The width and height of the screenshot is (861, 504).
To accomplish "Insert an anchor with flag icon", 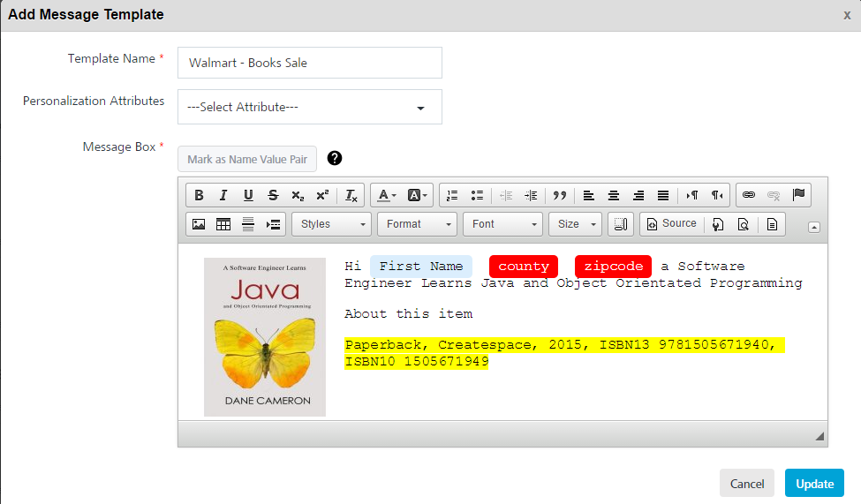I will [x=798, y=195].
